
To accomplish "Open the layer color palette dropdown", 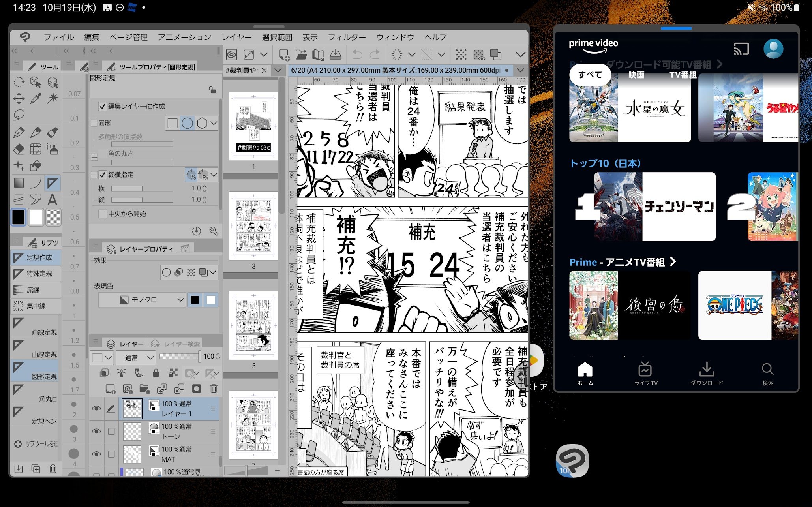I will [102, 357].
